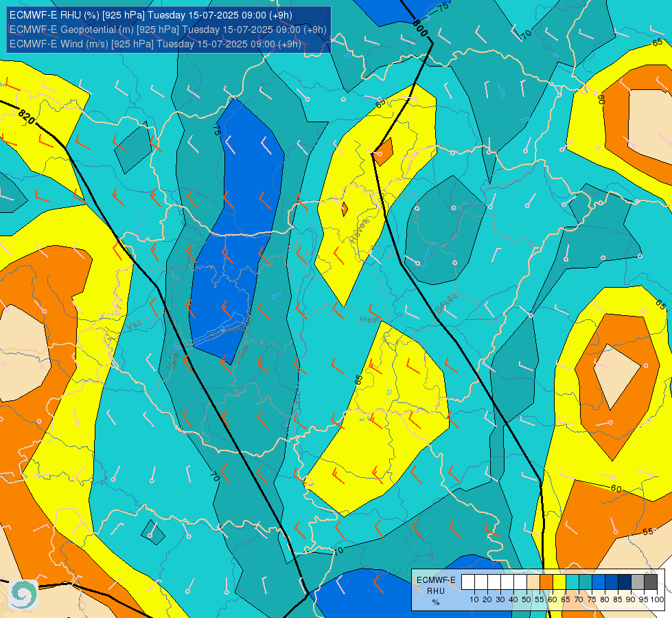Click the cyan 65-70 legend swatch

[572, 582]
